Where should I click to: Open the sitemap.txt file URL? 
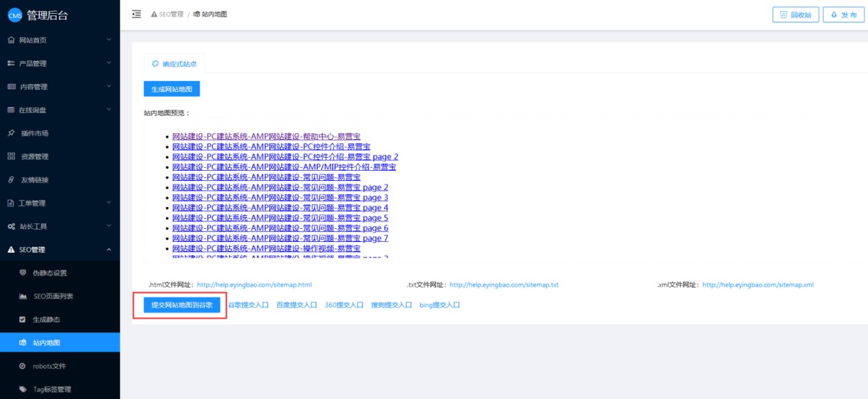tap(503, 285)
